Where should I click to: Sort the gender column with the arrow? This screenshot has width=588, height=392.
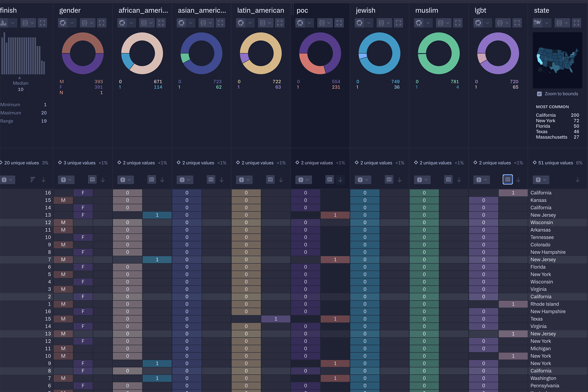pyautogui.click(x=103, y=180)
